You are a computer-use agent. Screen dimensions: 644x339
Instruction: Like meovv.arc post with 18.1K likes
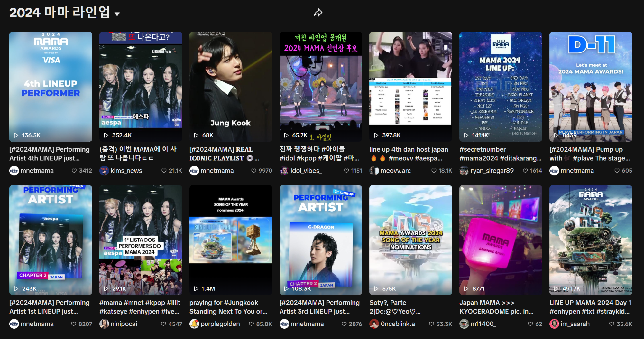[434, 171]
